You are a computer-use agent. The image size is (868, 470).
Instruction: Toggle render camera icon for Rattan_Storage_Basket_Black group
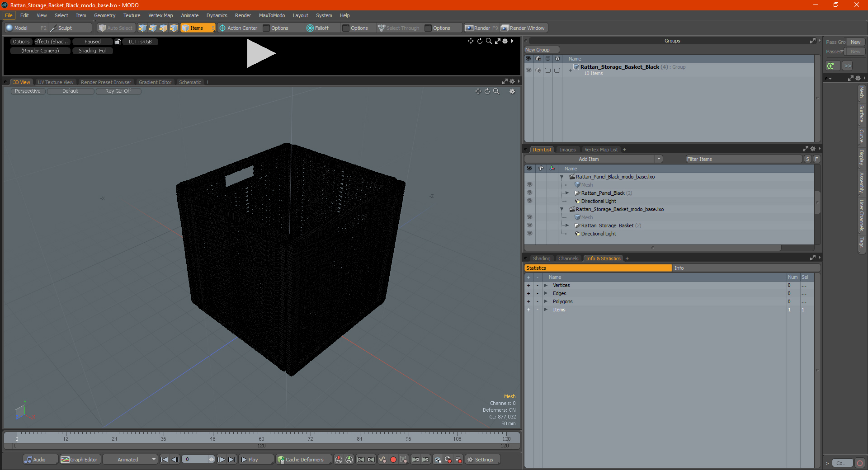click(x=538, y=70)
